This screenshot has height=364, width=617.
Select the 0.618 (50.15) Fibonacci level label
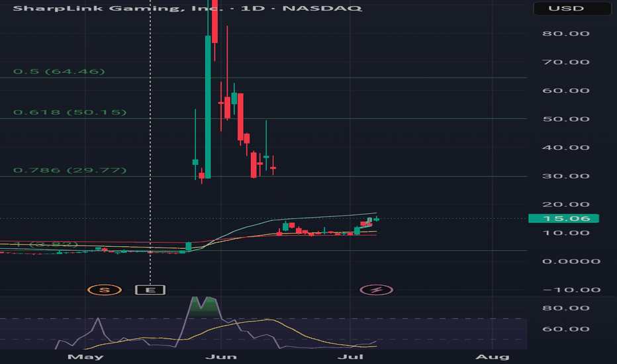coord(70,113)
